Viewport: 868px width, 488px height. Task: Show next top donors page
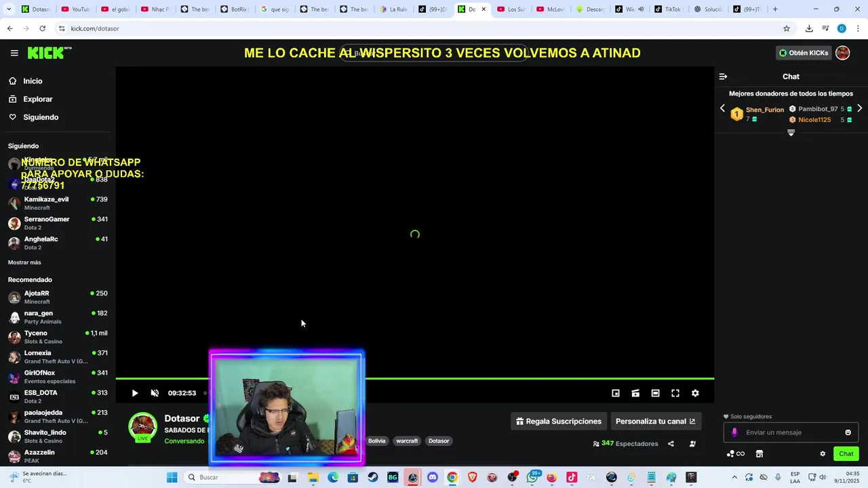click(x=859, y=108)
